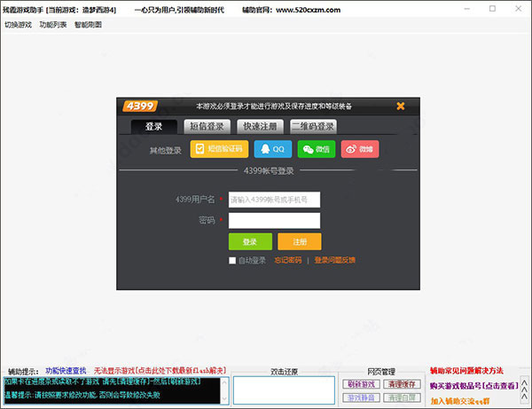
Task: Open the 快速注册 tab
Action: 261,126
